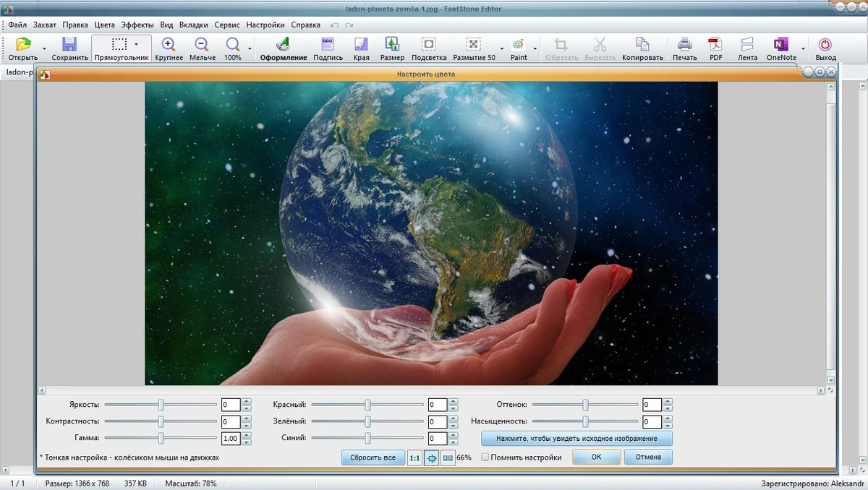Open the Захват menu
Image resolution: width=868 pixels, height=490 pixels.
(44, 25)
